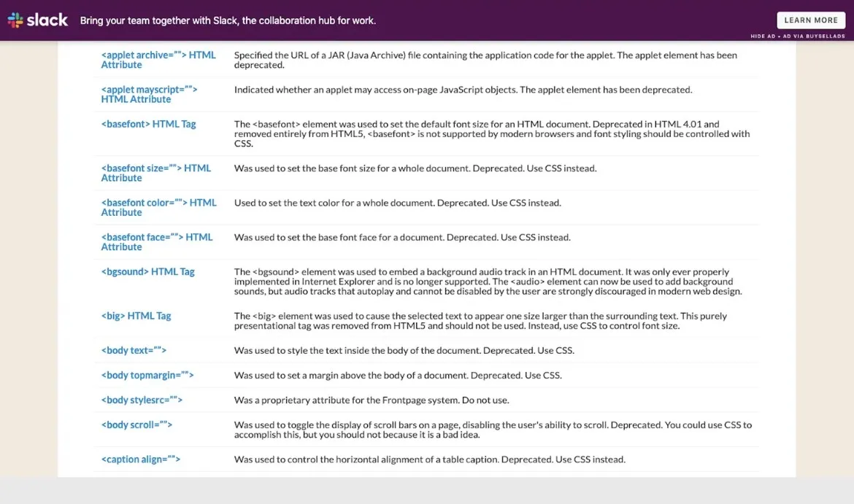Open Ad via BuySellAds link

pyautogui.click(x=814, y=36)
